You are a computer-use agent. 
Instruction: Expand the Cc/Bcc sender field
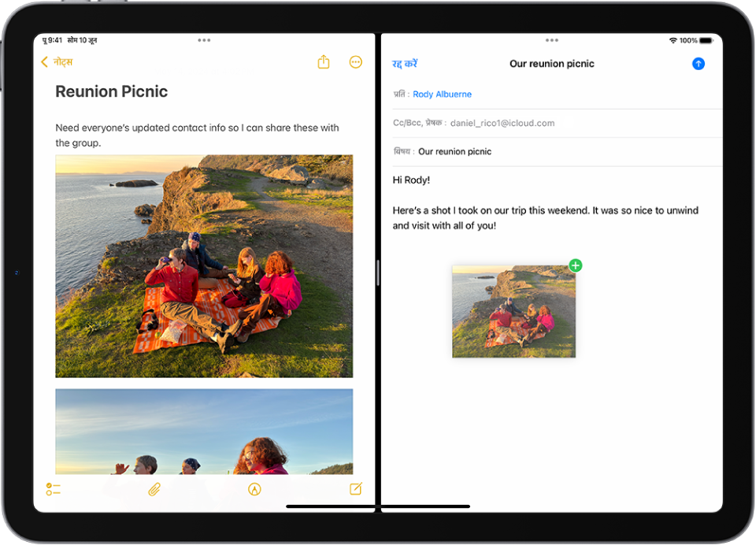557,123
